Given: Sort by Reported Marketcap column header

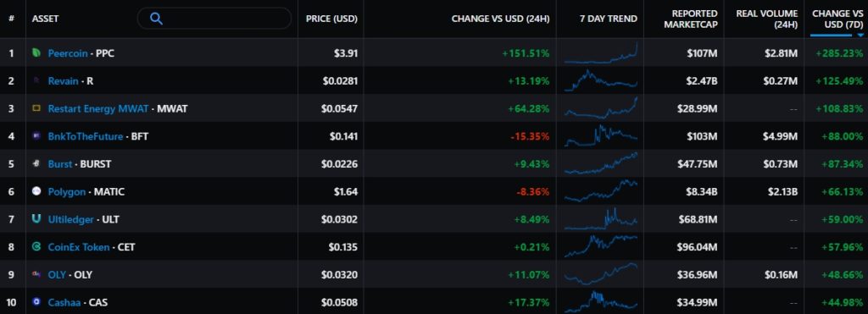Looking at the screenshot, I should click(x=691, y=19).
